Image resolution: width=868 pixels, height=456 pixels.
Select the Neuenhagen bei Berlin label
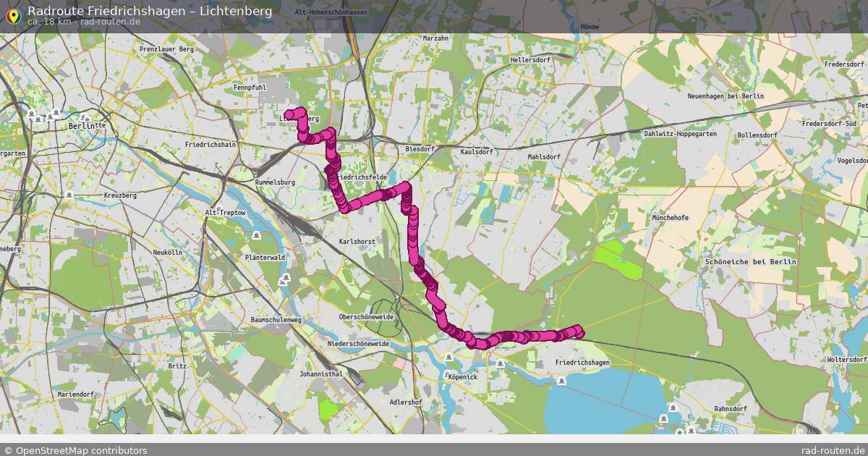(x=726, y=96)
